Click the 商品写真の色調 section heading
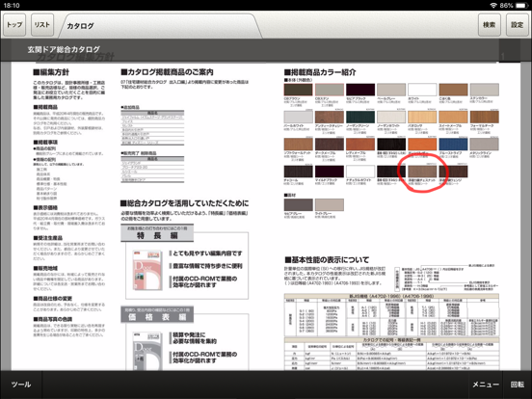Screen dimensions: 532x399 (53, 319)
